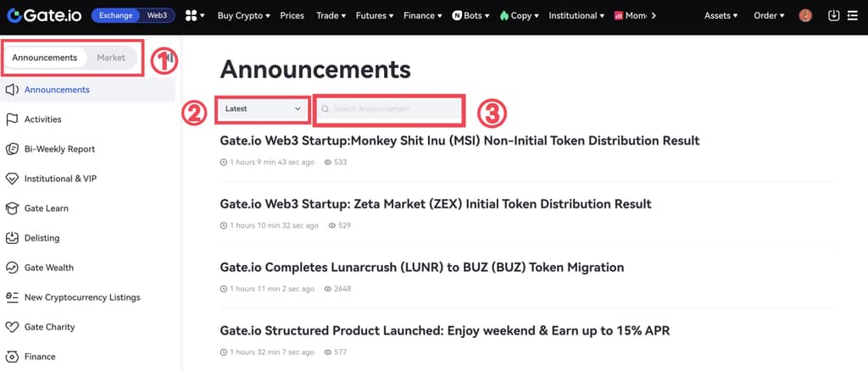Expand the Buy Crypto menu
The width and height of the screenshot is (868, 371).
click(x=243, y=15)
